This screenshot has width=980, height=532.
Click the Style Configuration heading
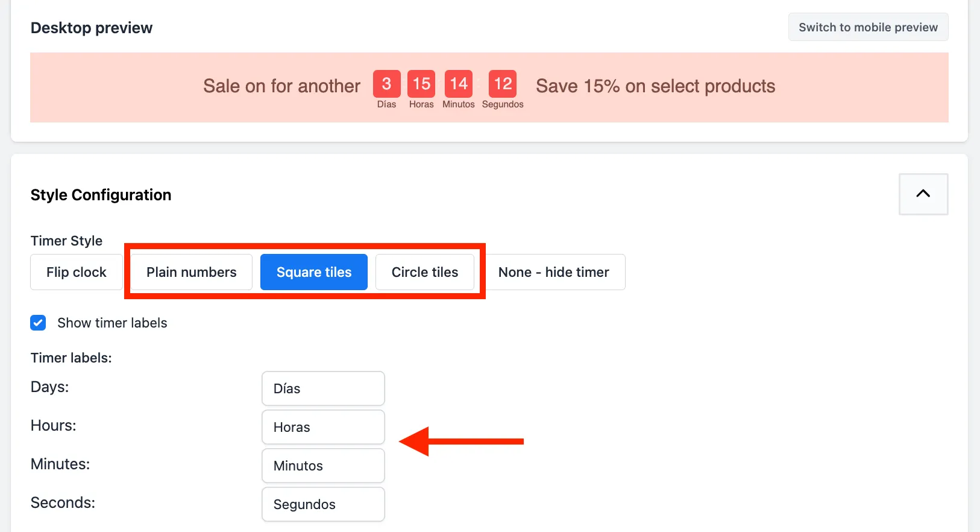click(101, 195)
